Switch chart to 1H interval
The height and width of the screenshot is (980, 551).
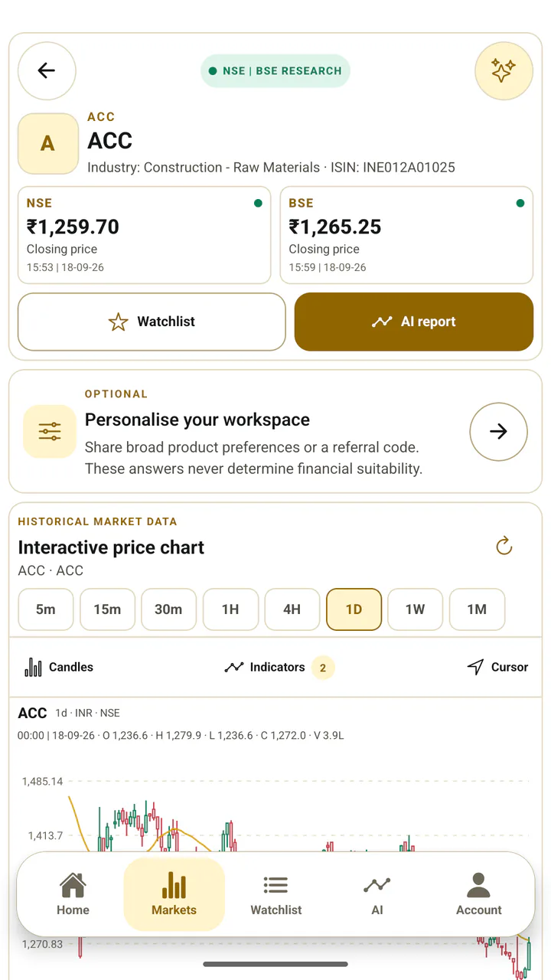(230, 609)
